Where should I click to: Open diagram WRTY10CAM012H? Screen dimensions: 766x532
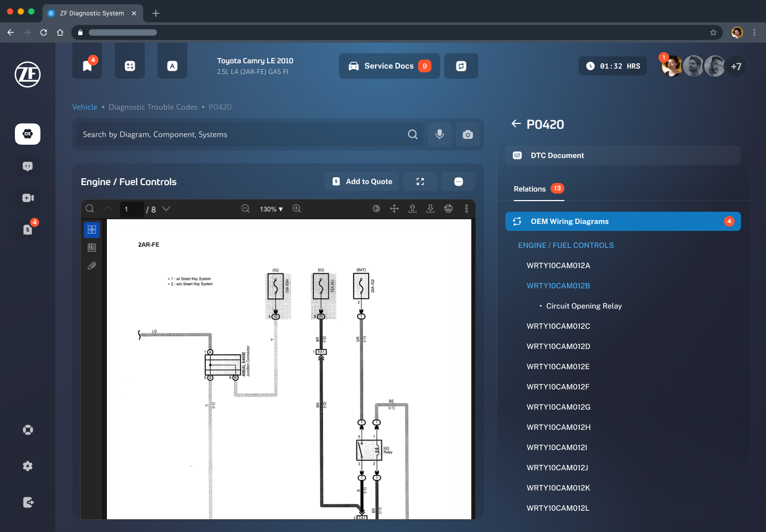(x=559, y=427)
